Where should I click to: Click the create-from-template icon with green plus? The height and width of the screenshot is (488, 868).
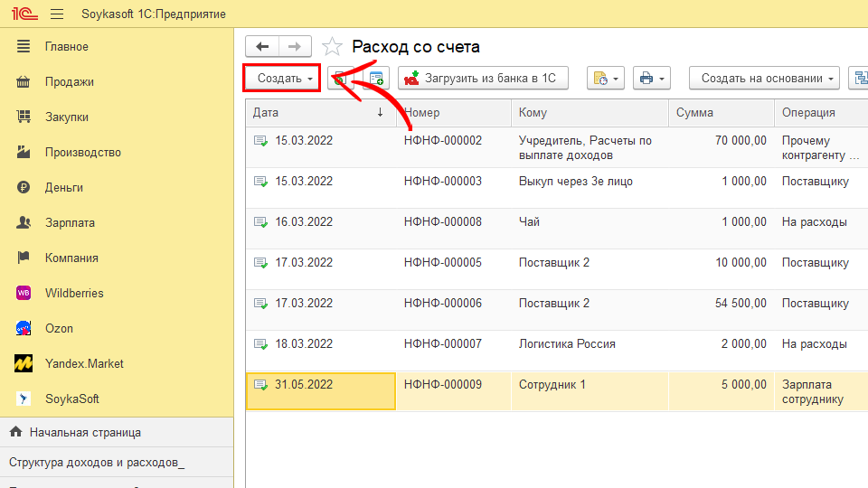pyautogui.click(x=376, y=79)
